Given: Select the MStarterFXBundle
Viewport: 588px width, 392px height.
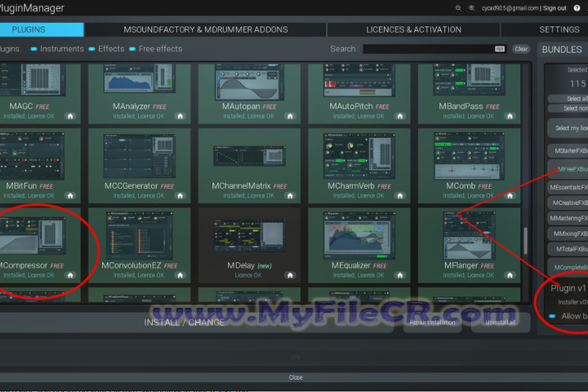Looking at the screenshot, I should click(x=568, y=151).
